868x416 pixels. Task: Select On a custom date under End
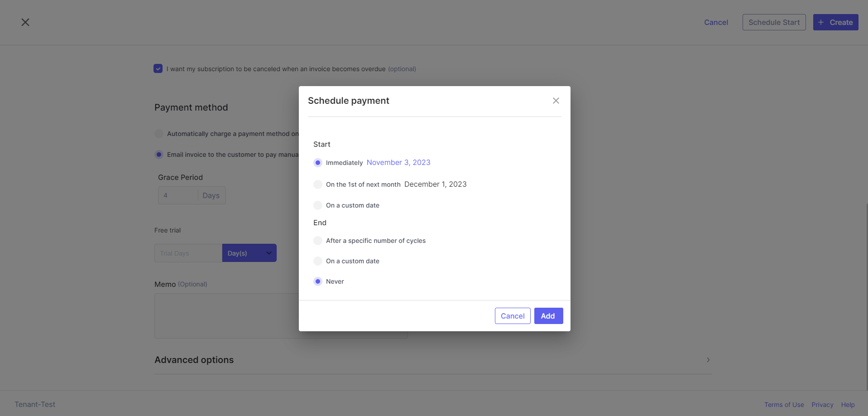click(x=318, y=261)
